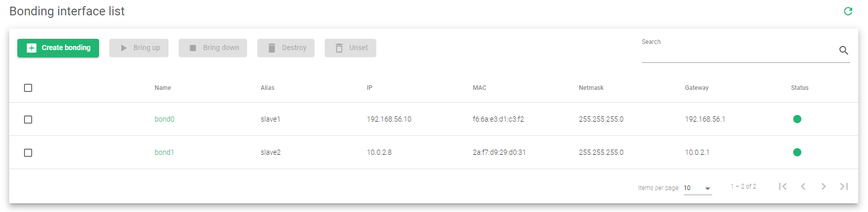Click the refresh icon at top right
Screen dimensions: 868x212
(x=848, y=11)
